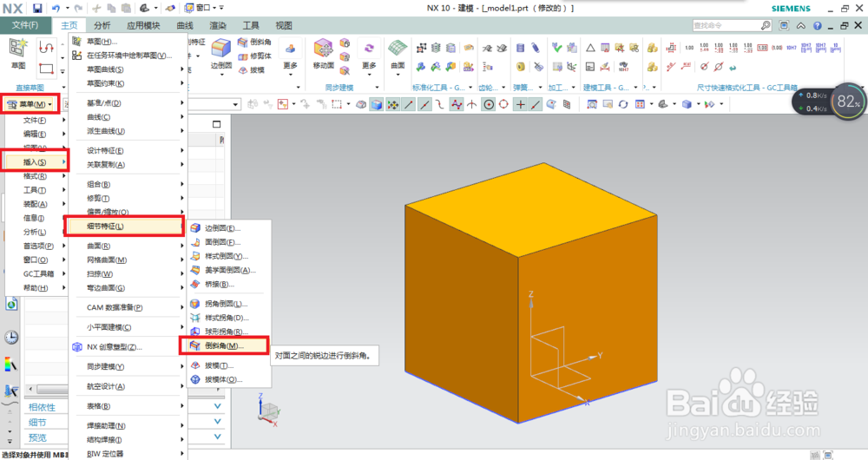Click the Save icon in quick access toolbar
This screenshot has height=460, width=868.
click(37, 9)
